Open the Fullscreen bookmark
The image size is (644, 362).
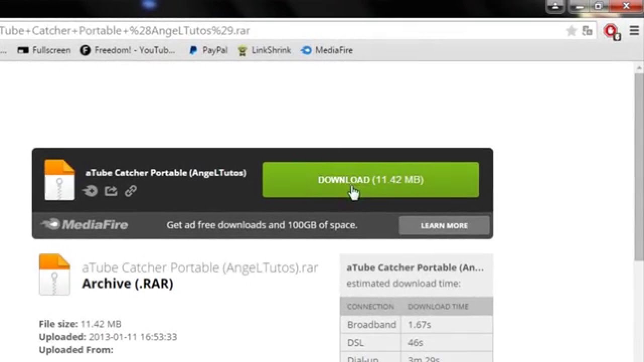point(44,50)
